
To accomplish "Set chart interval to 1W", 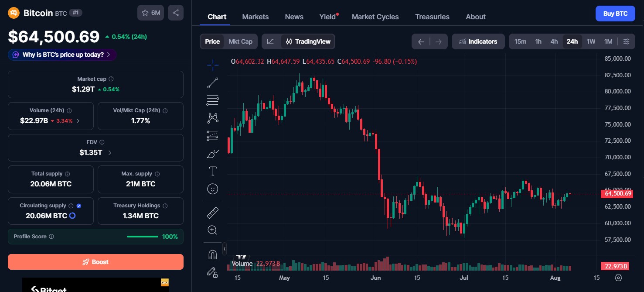I will [591, 41].
